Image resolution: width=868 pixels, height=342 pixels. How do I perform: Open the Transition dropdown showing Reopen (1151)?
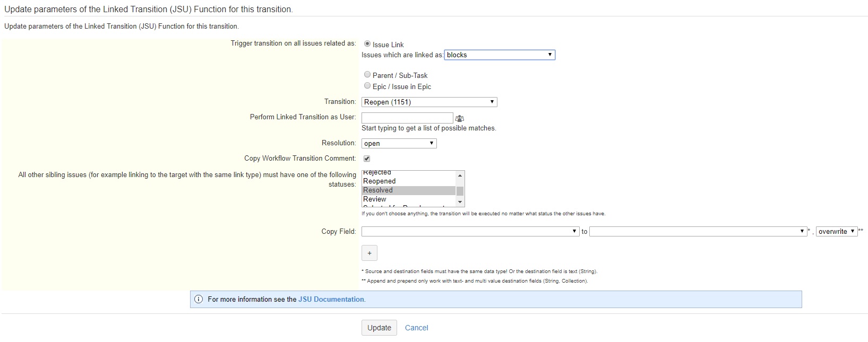429,102
